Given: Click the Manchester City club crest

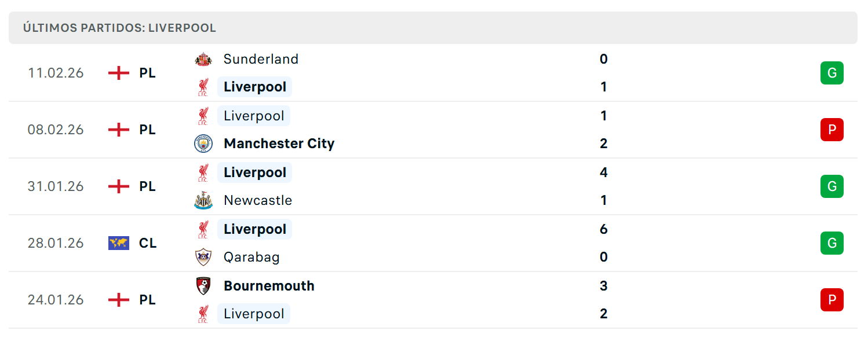Looking at the screenshot, I should point(203,144).
